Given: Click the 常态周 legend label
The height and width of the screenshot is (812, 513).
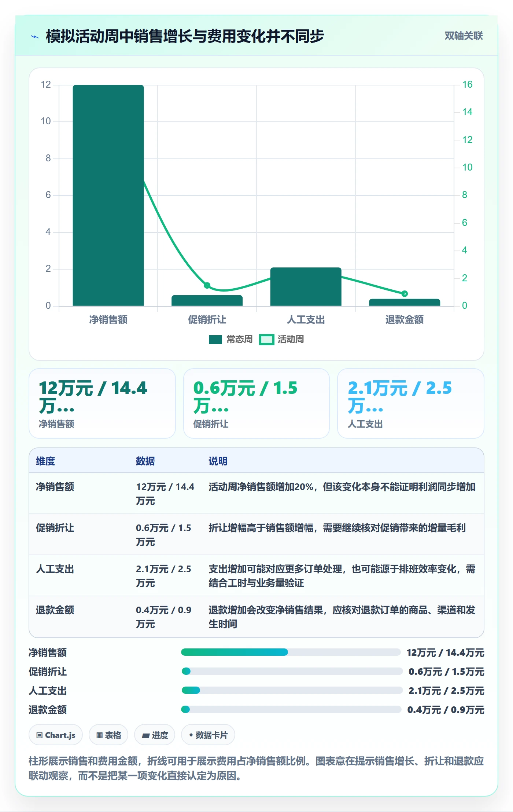Looking at the screenshot, I should click(239, 340).
